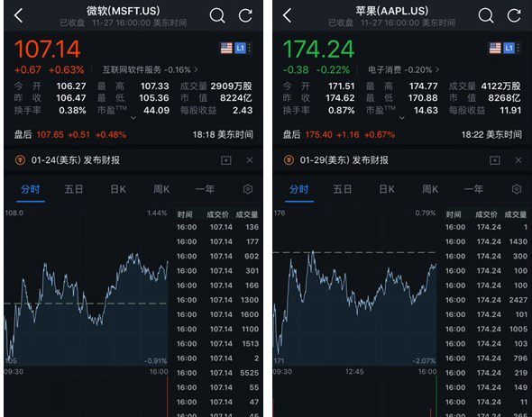532x417 pixels.
Task: Select AAPL trade row with volume 2427
Action: pyautogui.click(x=486, y=300)
